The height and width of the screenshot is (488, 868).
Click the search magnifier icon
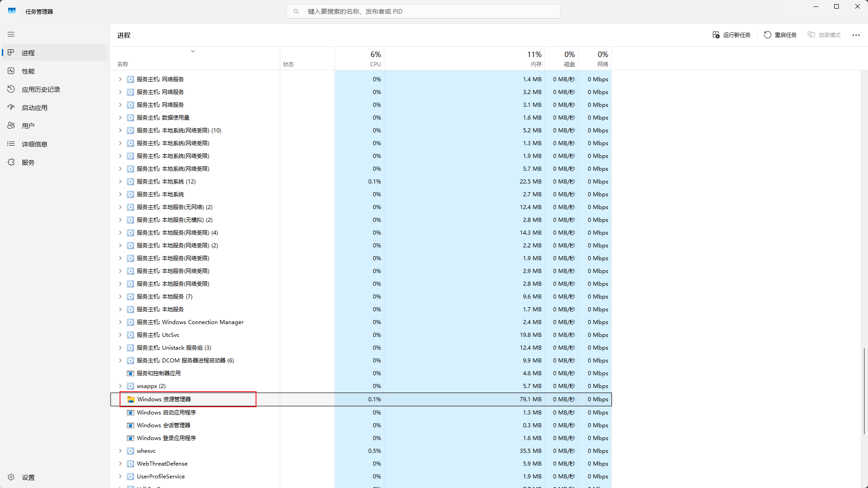[296, 11]
